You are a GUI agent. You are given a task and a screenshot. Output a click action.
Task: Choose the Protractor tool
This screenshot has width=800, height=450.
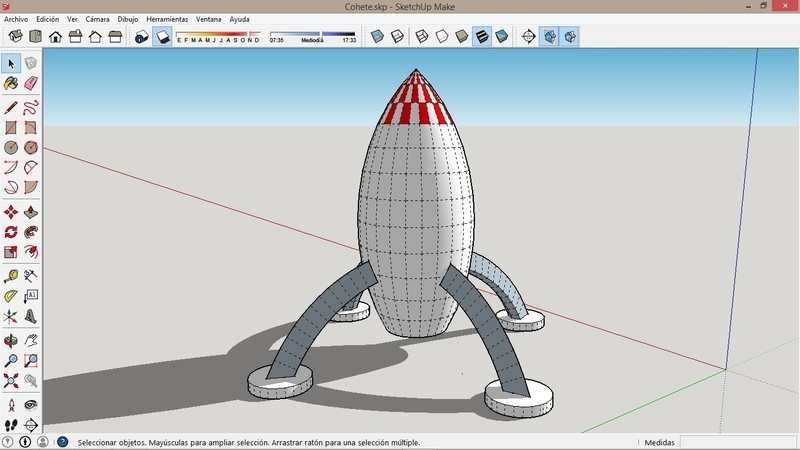point(11,296)
